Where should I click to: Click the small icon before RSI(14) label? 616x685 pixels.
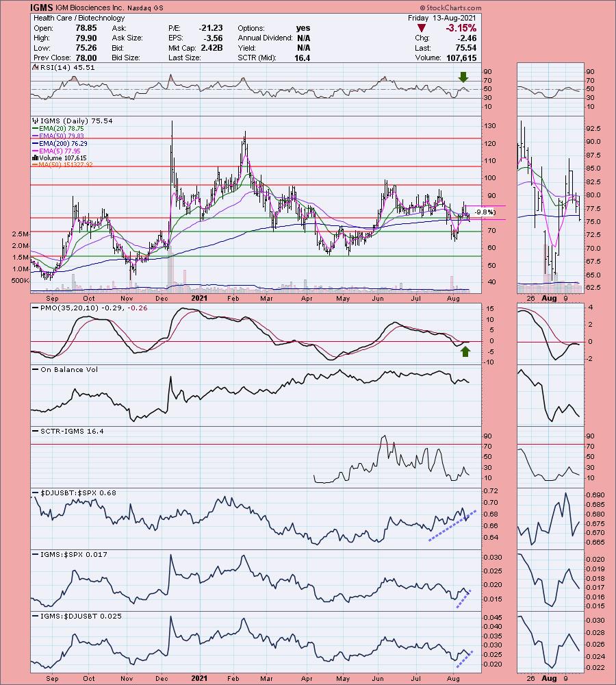tap(36, 67)
